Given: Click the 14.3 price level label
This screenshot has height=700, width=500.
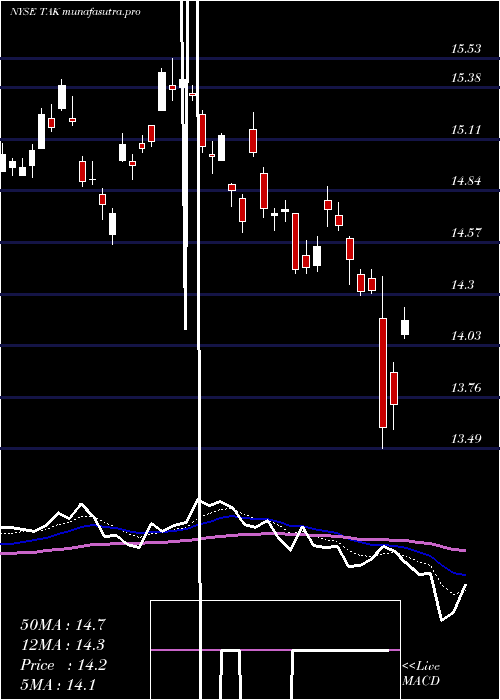Looking at the screenshot, I should pos(462,284).
